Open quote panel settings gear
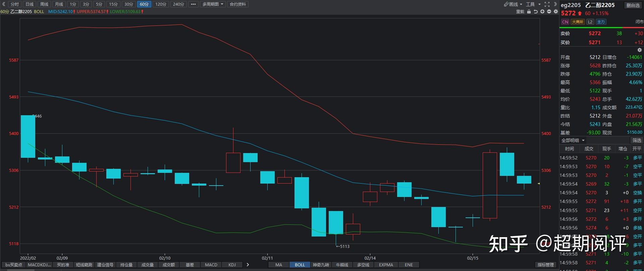 639,50
